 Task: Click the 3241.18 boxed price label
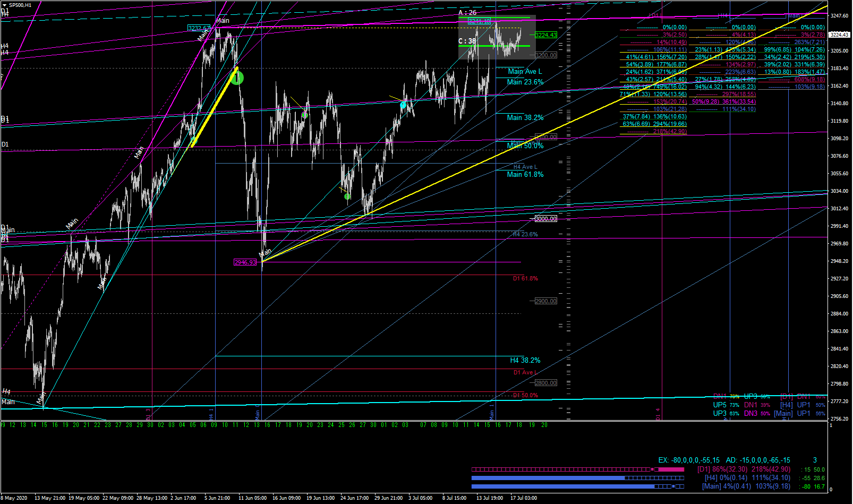click(x=479, y=21)
